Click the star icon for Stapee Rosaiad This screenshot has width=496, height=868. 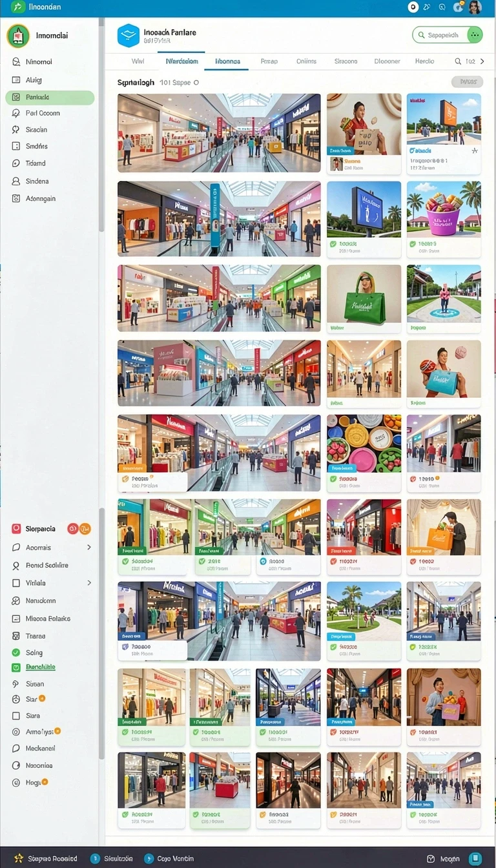pyautogui.click(x=18, y=858)
